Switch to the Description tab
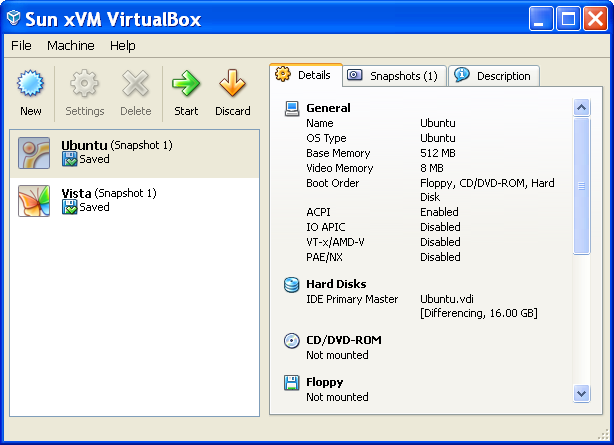Screen dimensions: 614x445 point(494,76)
